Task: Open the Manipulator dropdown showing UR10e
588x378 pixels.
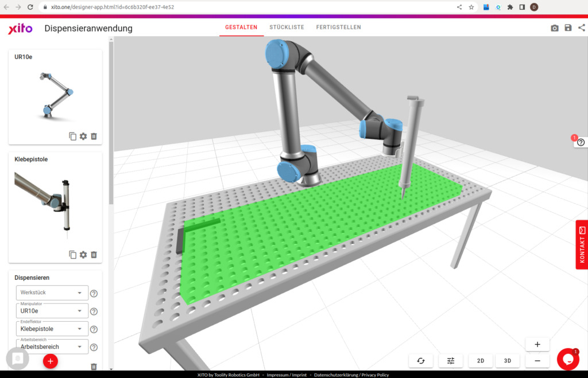Action: pos(52,311)
